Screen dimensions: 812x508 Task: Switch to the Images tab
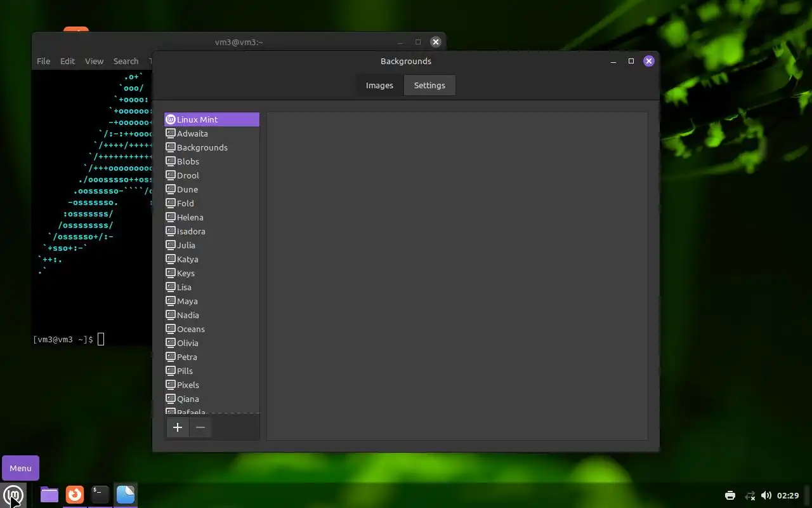pos(379,85)
